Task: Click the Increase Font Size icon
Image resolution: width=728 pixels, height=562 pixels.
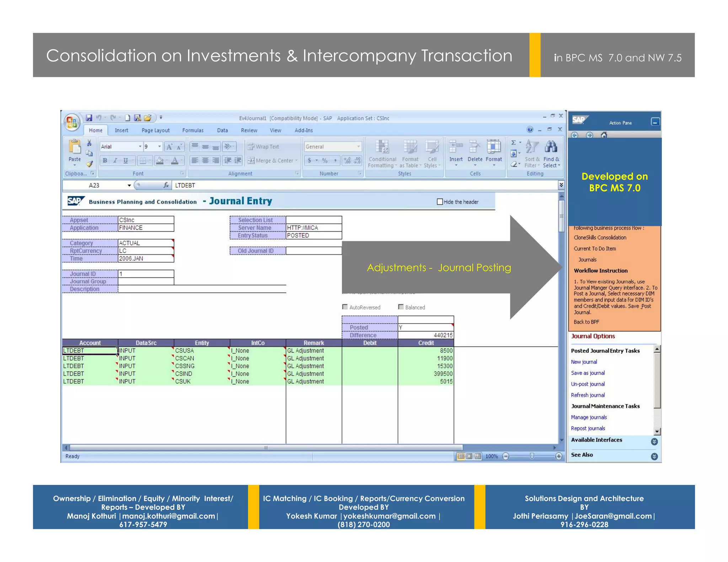Action: 170,147
